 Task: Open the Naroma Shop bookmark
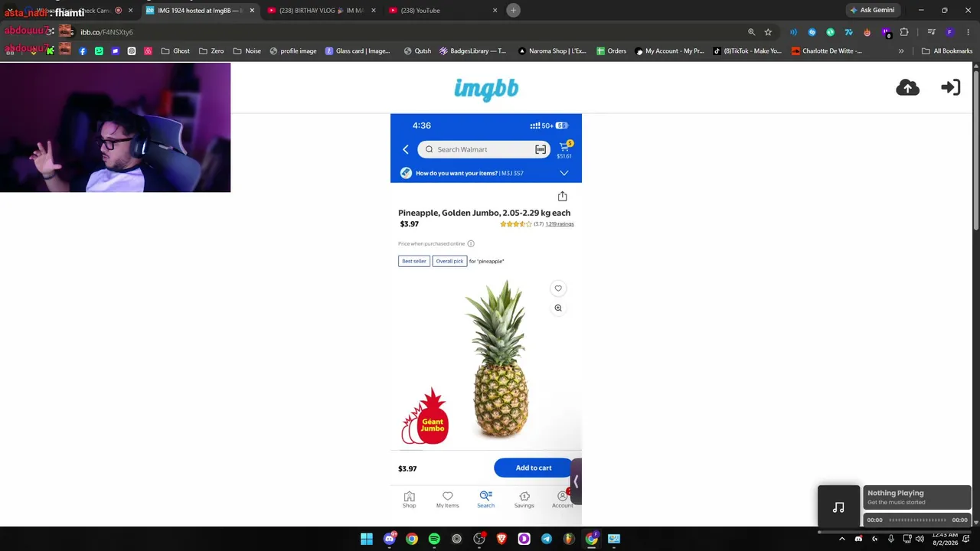point(552,51)
